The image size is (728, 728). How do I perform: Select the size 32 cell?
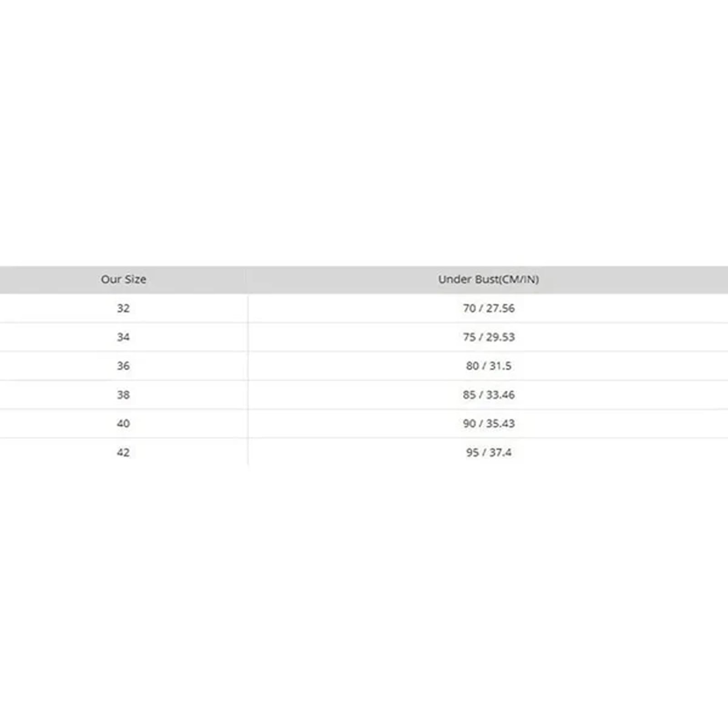pyautogui.click(x=123, y=308)
